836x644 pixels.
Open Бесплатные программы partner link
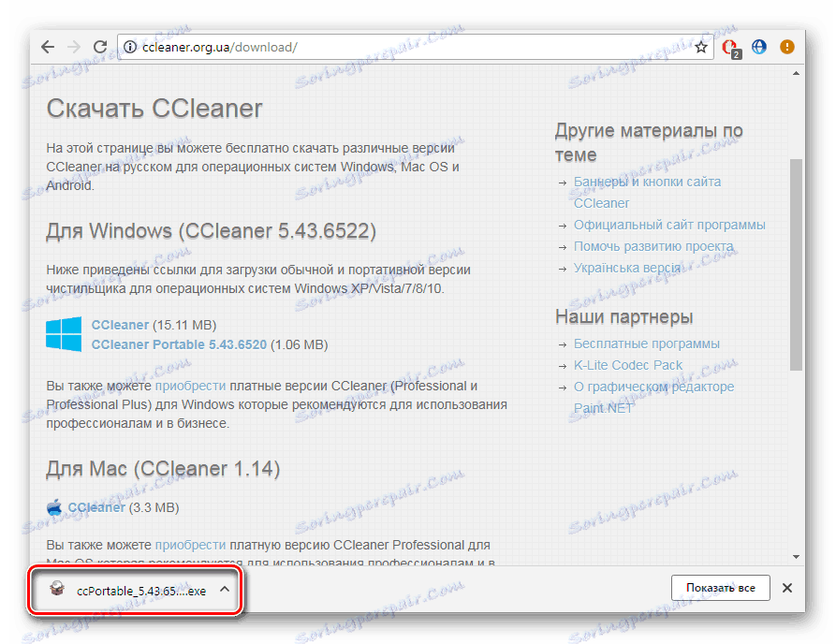[647, 344]
